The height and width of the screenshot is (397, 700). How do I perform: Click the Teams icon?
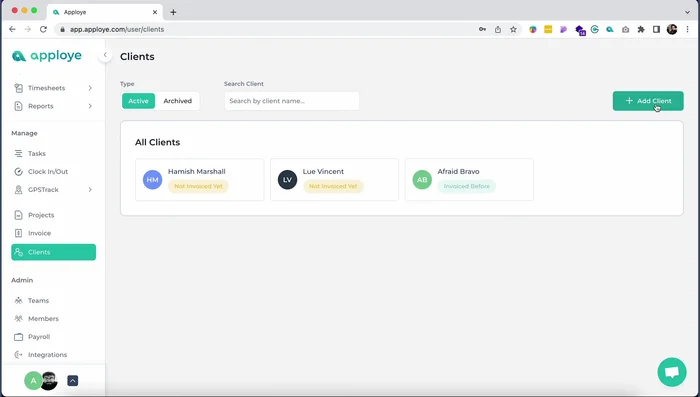18,301
